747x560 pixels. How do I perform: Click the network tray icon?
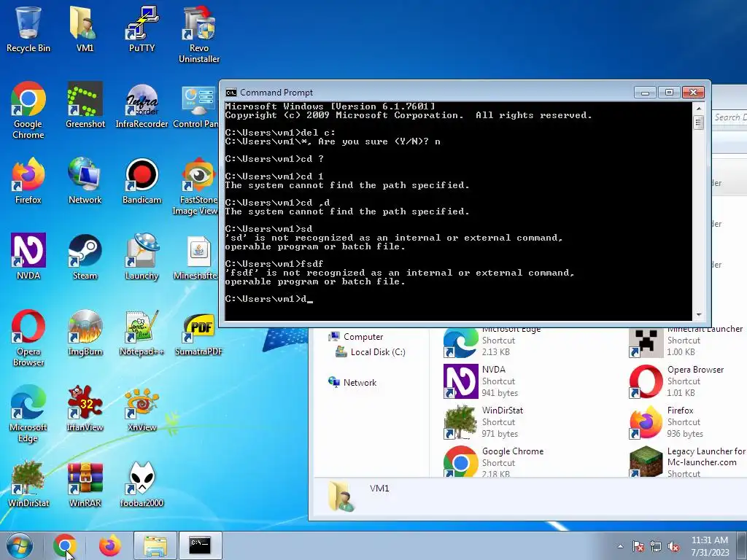click(656, 546)
